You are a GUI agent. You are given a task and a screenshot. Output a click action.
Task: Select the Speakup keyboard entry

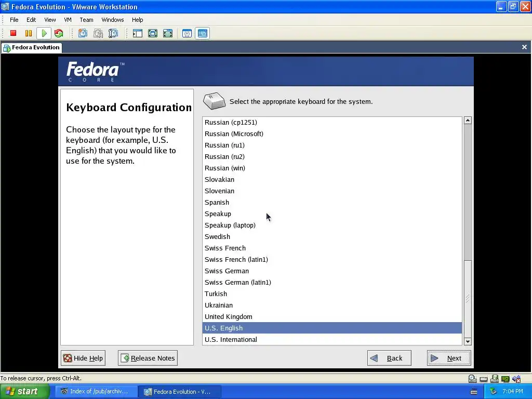tap(332, 214)
